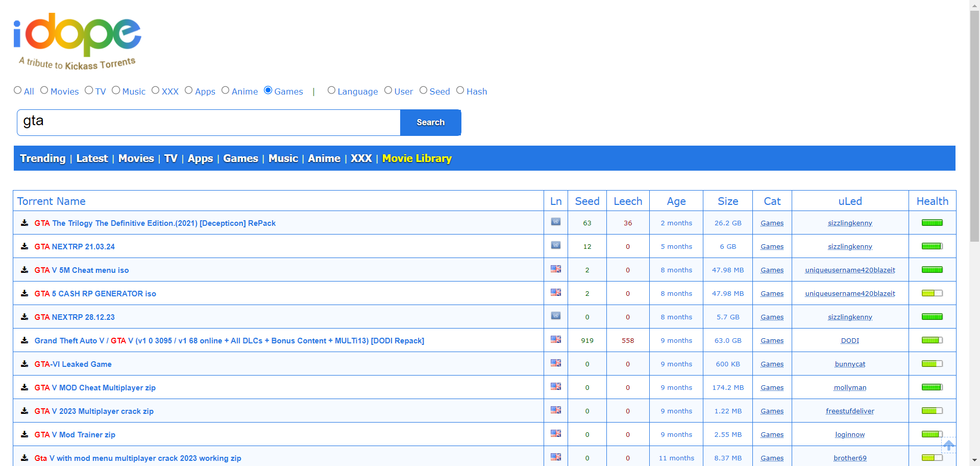Click download icon for GTA V 5M Cheat menu
The width and height of the screenshot is (980, 466).
tap(24, 270)
